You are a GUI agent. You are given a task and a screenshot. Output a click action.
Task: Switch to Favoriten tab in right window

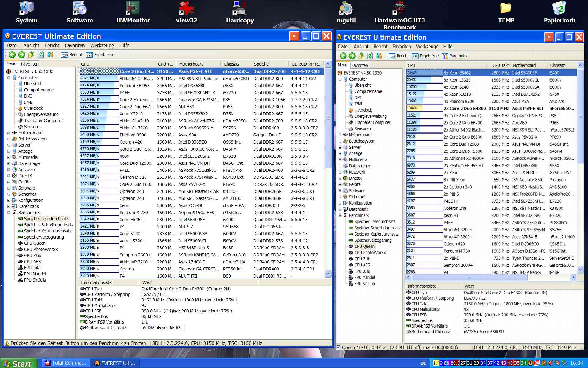[x=360, y=65]
